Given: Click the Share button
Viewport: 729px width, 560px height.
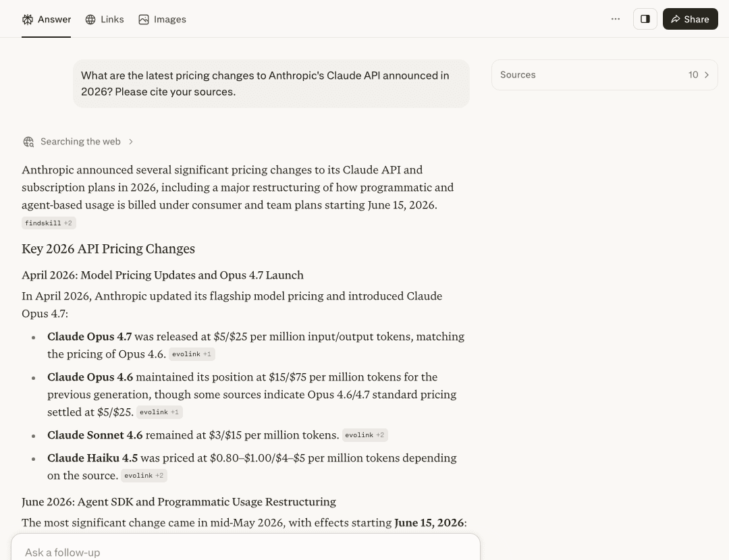Looking at the screenshot, I should [x=691, y=19].
